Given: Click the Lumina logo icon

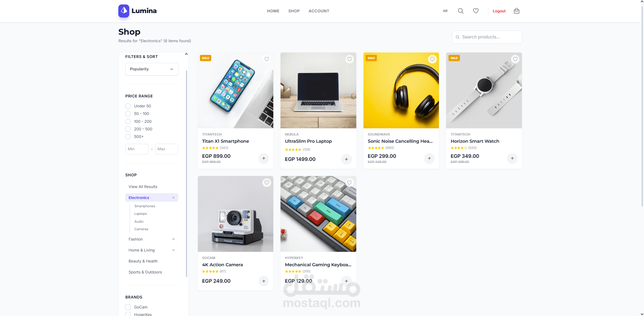Looking at the screenshot, I should click(124, 11).
